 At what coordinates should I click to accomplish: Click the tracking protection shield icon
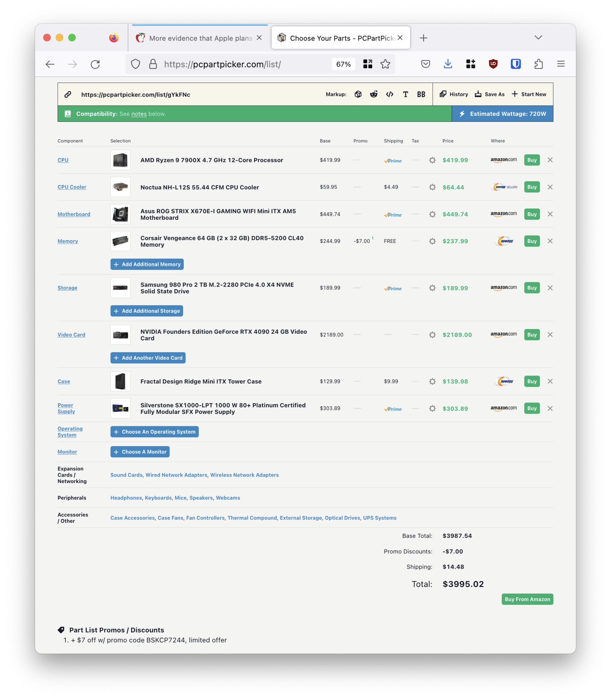click(135, 64)
